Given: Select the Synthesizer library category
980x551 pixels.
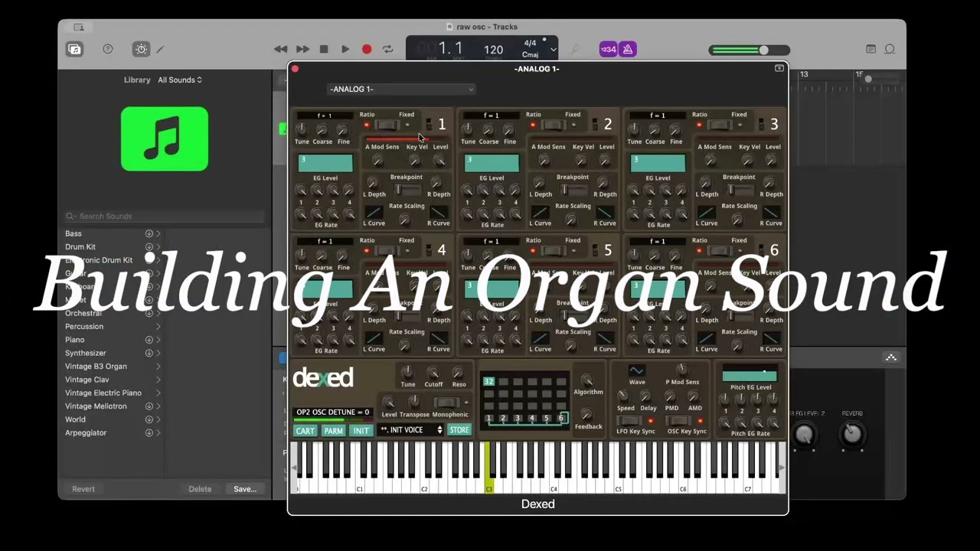Looking at the screenshot, I should point(86,353).
